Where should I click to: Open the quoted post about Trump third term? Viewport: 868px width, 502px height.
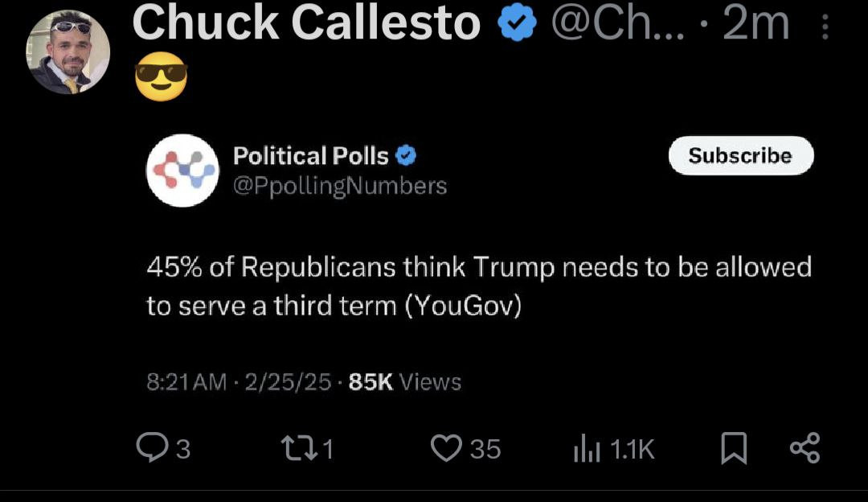pos(478,286)
